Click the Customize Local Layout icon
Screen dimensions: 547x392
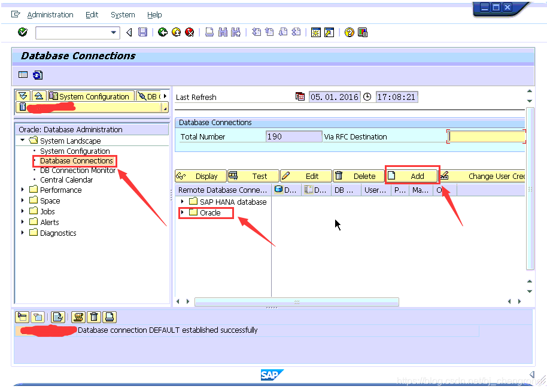(x=363, y=32)
